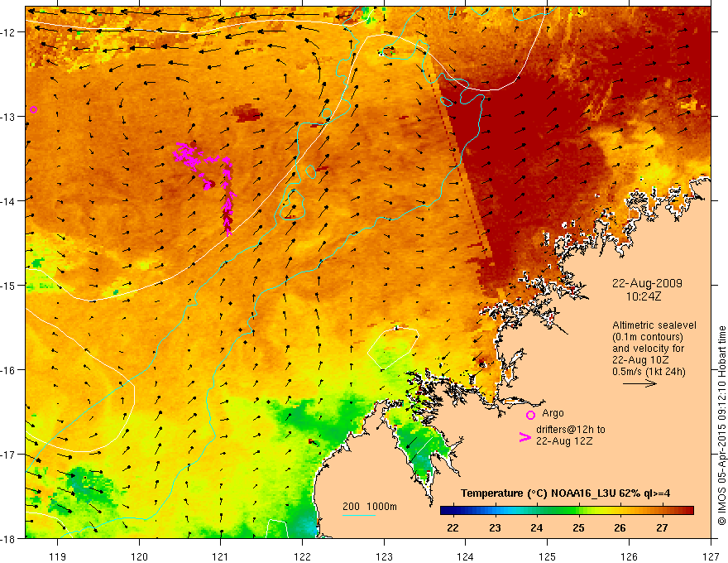Click the "Altimetric sealevel" caption line
This screenshot has width=728, height=563.
[x=654, y=325]
